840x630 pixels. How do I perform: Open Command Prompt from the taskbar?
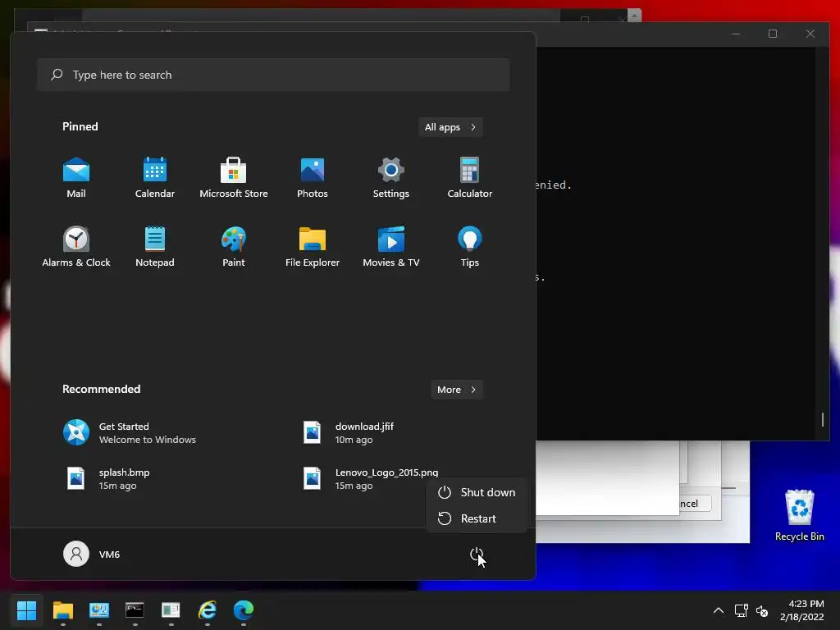(135, 610)
